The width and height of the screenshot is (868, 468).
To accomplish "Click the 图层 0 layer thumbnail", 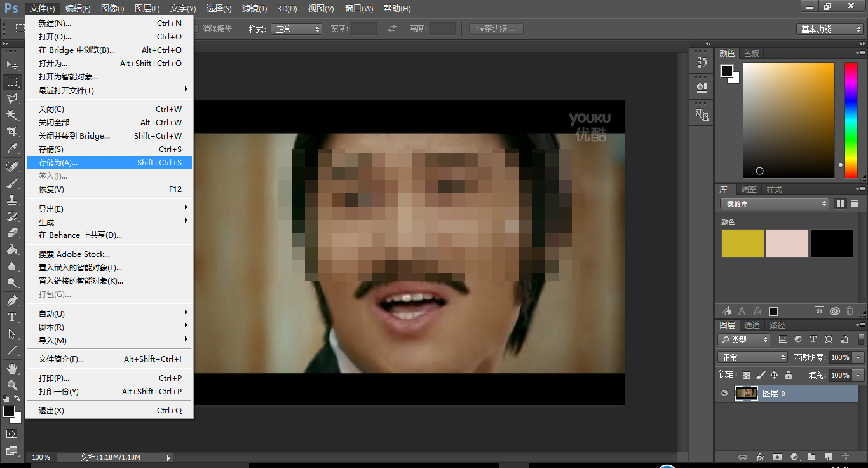I will coord(747,394).
